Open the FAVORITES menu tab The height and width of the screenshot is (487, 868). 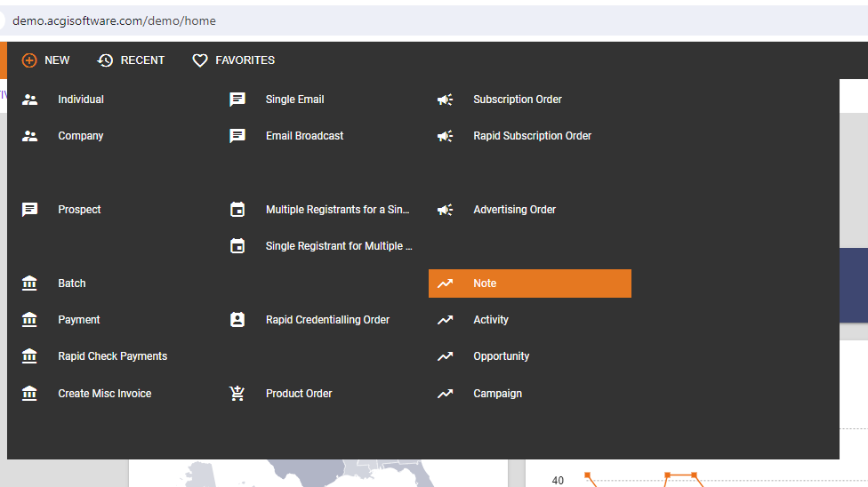click(234, 60)
